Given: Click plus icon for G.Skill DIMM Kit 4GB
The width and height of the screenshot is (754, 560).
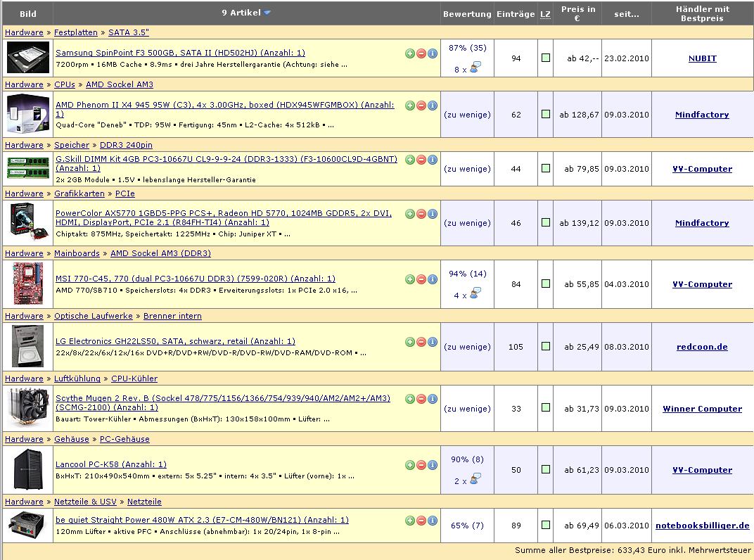Looking at the screenshot, I should (409, 160).
